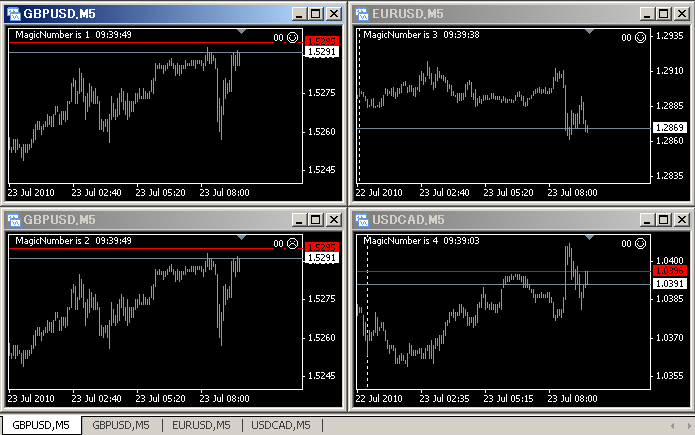Click the red 1.5295 price label in the MagicNumber 2 chart

pos(322,247)
